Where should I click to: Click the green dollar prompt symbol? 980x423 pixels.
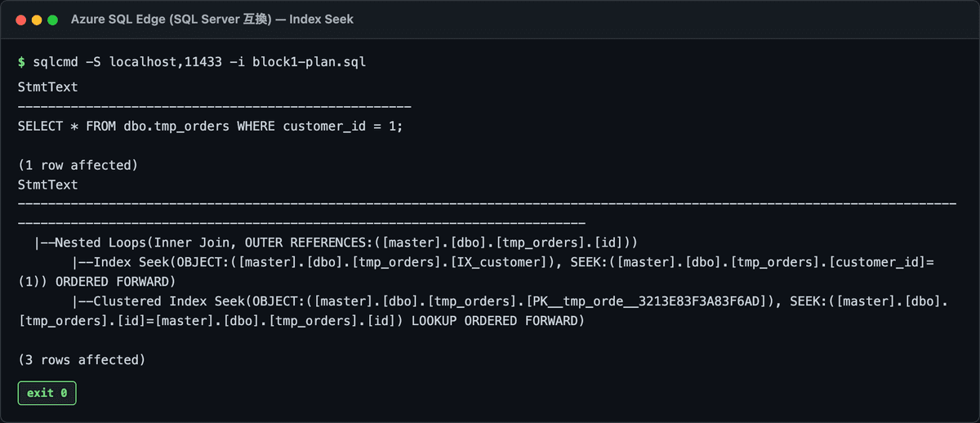(21, 62)
